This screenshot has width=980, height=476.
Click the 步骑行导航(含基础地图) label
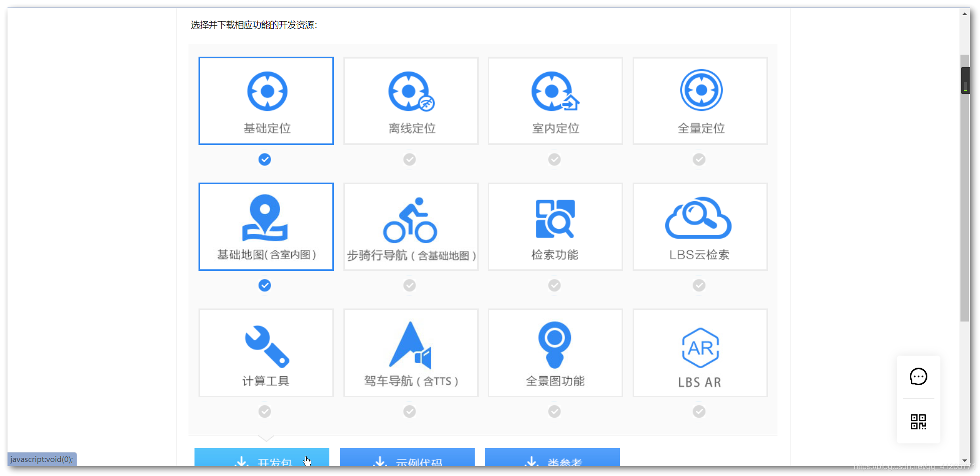click(412, 256)
